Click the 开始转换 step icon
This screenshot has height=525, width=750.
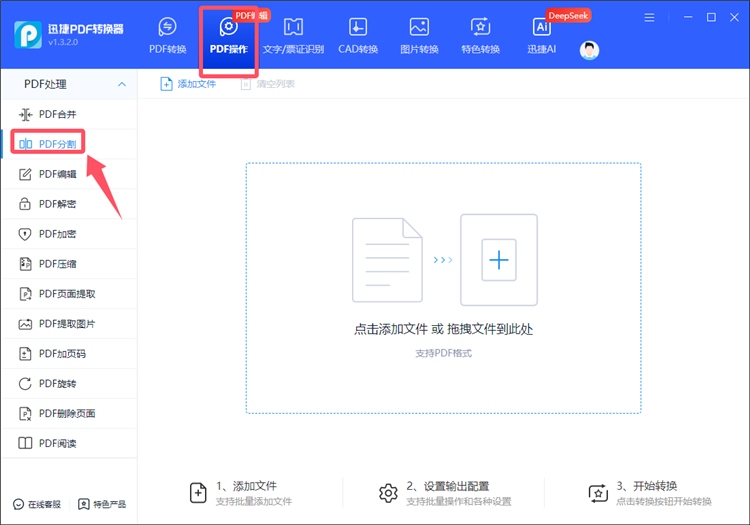pyautogui.click(x=598, y=493)
